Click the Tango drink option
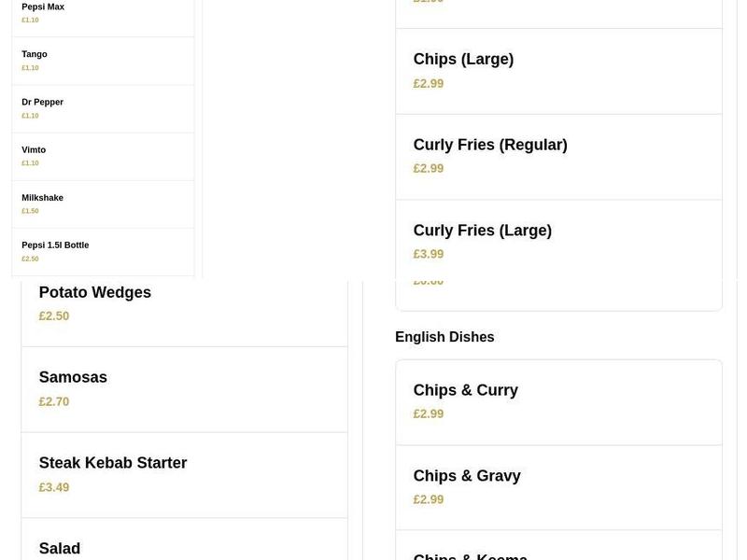 coord(35,54)
